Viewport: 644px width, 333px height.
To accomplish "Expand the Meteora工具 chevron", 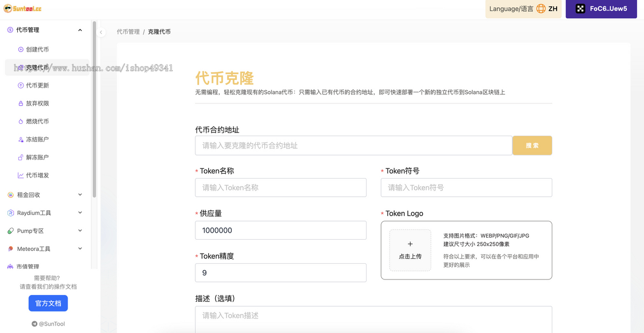I will [80, 249].
